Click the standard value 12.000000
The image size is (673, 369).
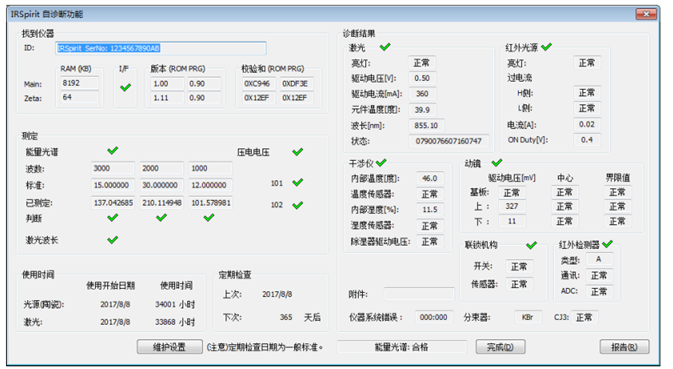(210, 185)
